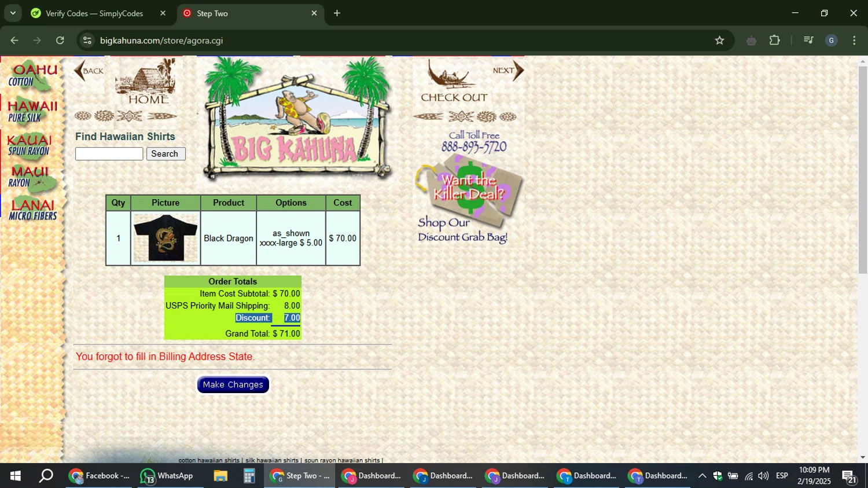This screenshot has height=488, width=868.
Task: Expand the tab search dropdown
Action: click(x=13, y=13)
